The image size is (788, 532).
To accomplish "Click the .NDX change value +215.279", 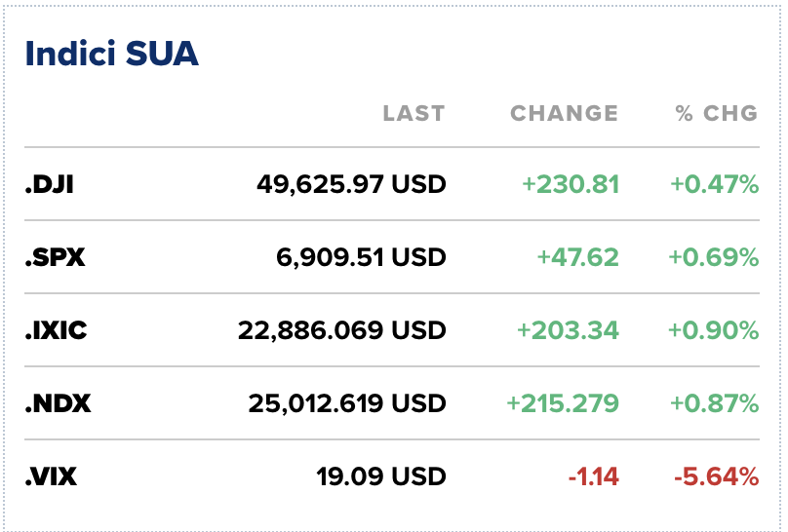I will pyautogui.click(x=562, y=403).
